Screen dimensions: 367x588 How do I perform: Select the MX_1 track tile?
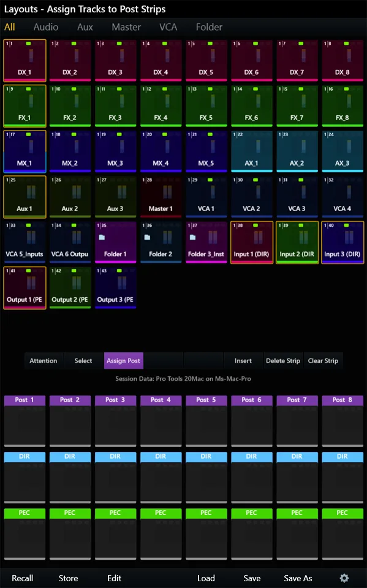25,151
